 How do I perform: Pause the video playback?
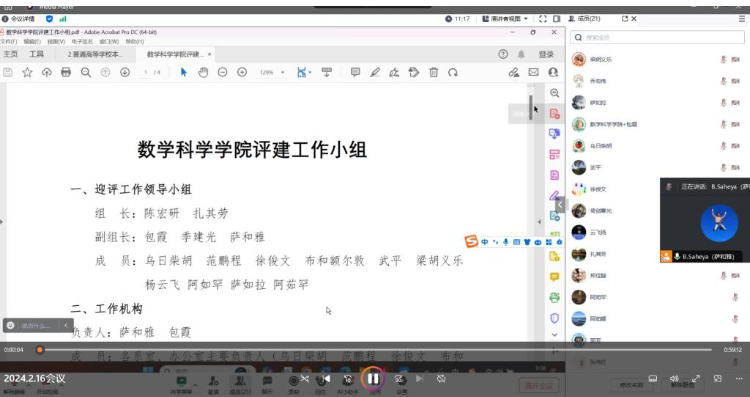373,379
